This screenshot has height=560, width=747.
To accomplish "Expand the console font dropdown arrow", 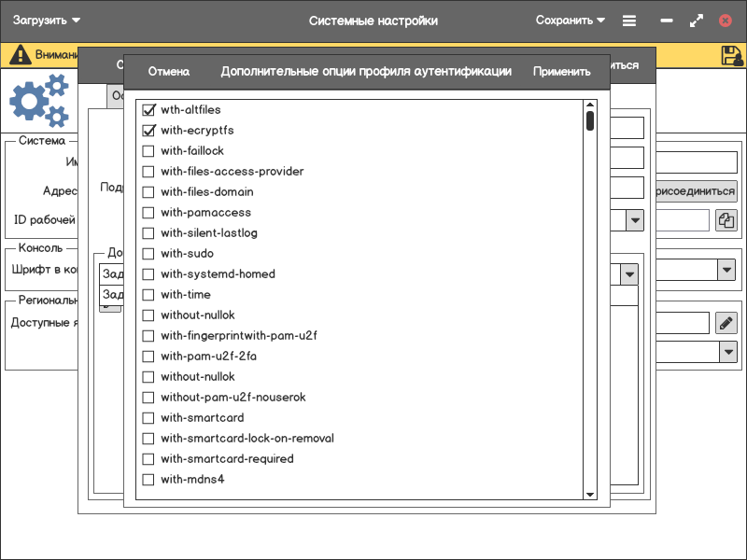I will [726, 270].
